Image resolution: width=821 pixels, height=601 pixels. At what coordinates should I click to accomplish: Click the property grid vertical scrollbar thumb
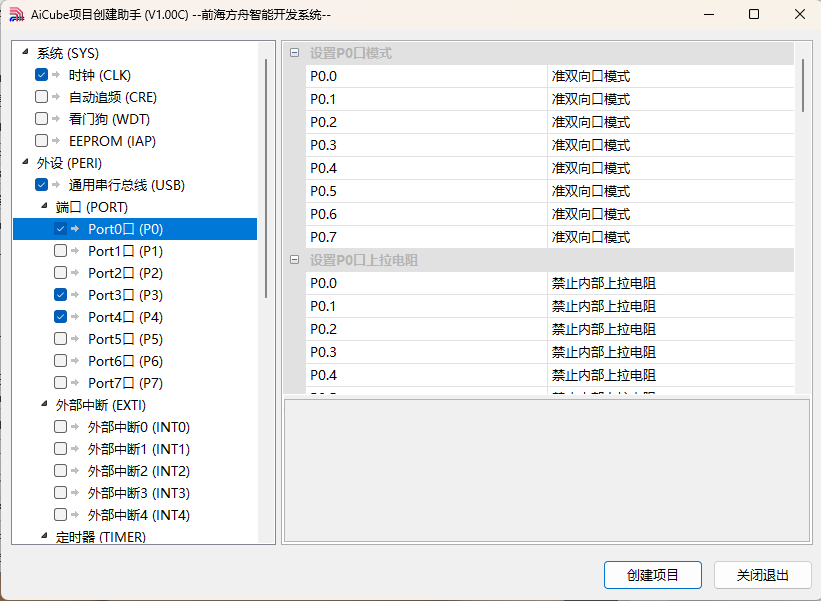click(803, 85)
